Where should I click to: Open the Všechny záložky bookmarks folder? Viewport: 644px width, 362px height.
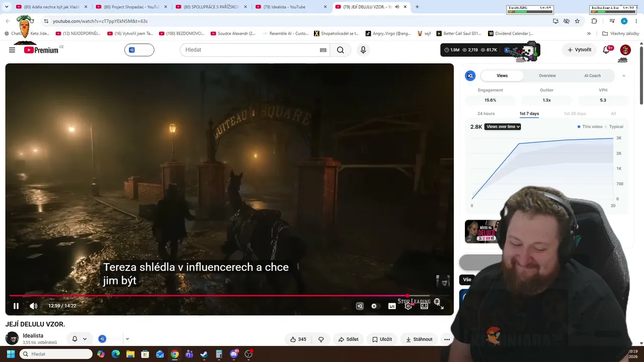[x=620, y=34]
